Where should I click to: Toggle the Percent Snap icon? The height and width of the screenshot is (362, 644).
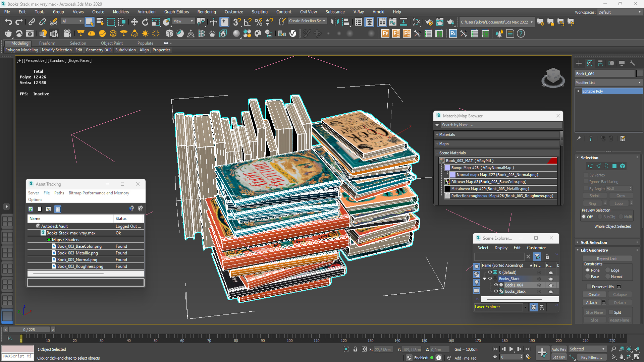258,22
